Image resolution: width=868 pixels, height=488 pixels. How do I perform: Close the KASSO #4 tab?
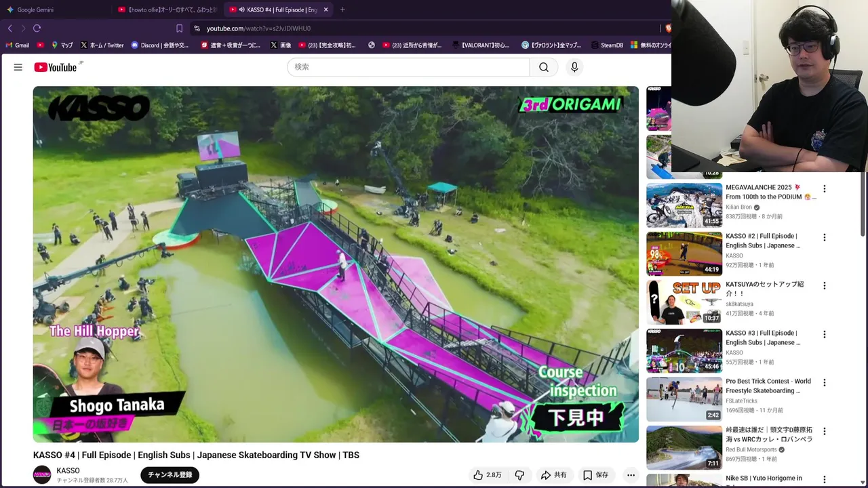tap(325, 9)
